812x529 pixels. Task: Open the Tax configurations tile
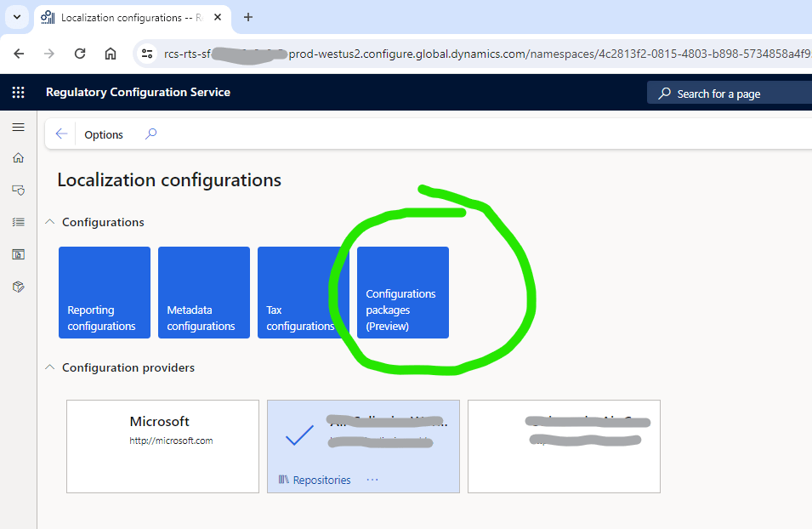[x=303, y=293]
